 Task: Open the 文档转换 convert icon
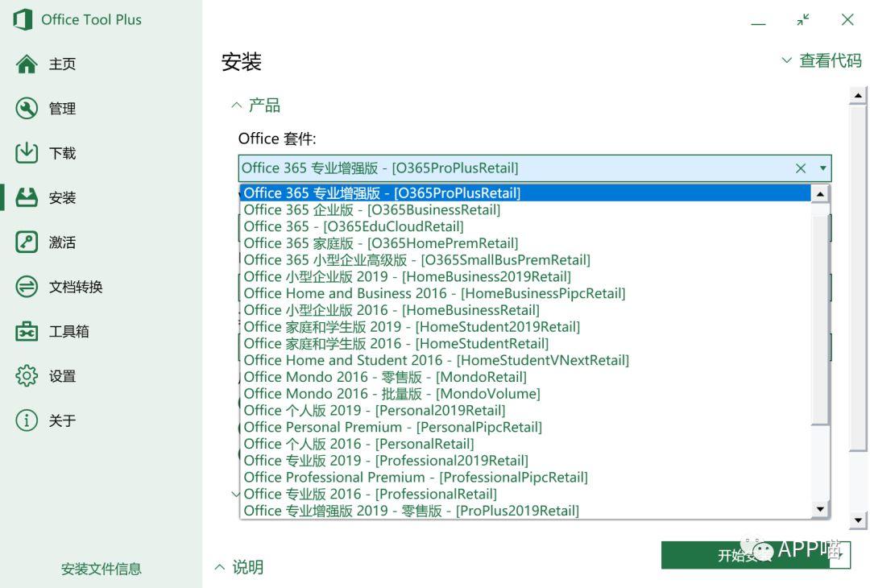click(x=27, y=287)
